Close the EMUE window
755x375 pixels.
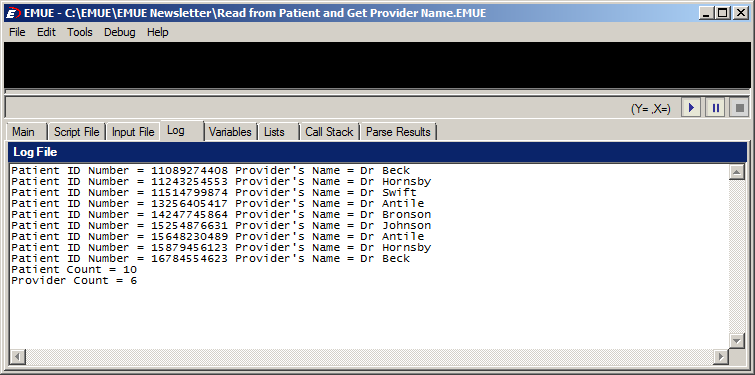point(741,13)
